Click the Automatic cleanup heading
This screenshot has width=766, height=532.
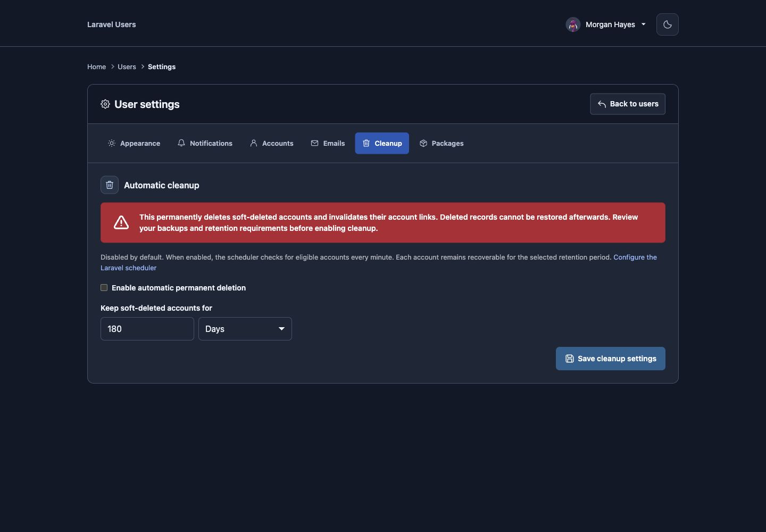click(x=162, y=185)
